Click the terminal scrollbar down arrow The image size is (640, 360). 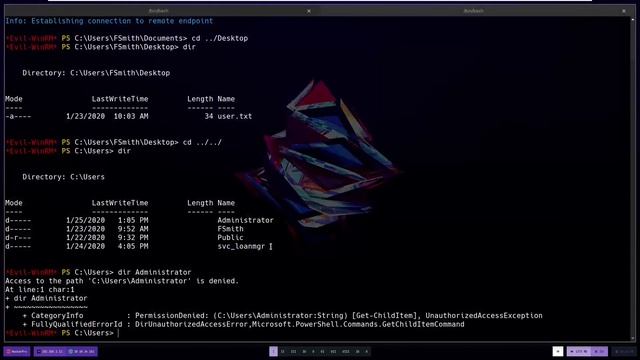pos(633,338)
